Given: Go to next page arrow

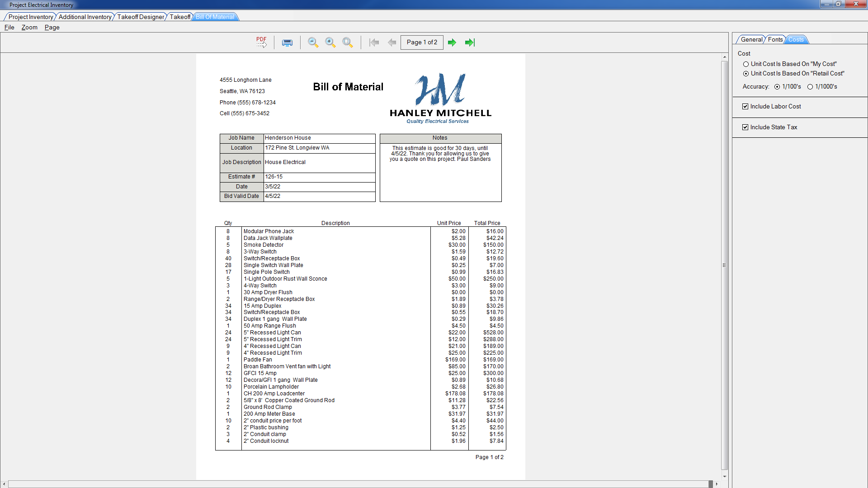Looking at the screenshot, I should pos(452,42).
